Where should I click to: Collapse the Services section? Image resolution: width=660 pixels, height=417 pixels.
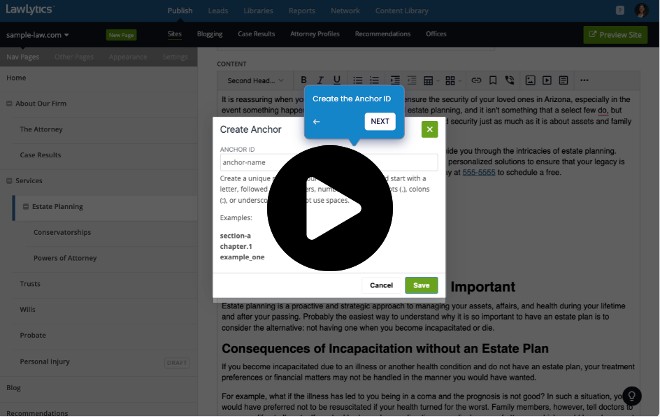[x=9, y=181]
